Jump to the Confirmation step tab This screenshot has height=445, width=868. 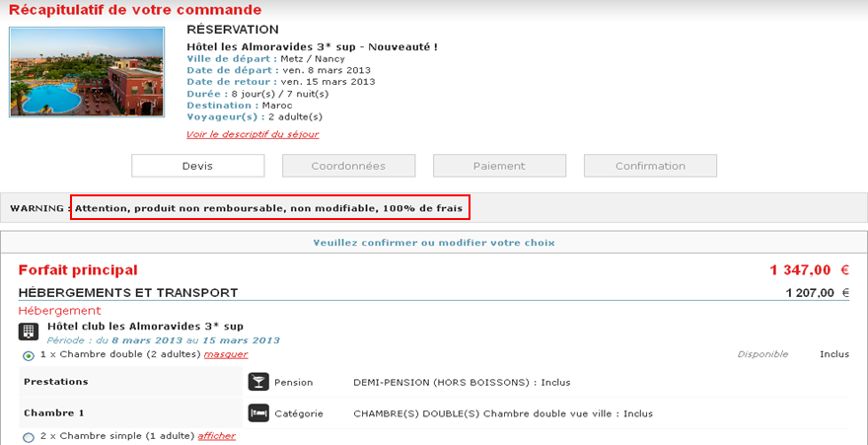(650, 166)
